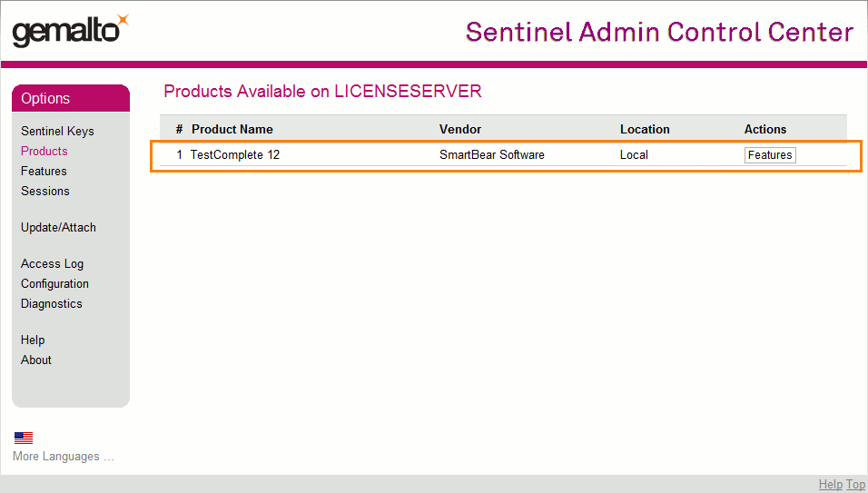The height and width of the screenshot is (493, 868).
Task: Open Diagnostics from the sidebar
Action: pyautogui.click(x=51, y=303)
